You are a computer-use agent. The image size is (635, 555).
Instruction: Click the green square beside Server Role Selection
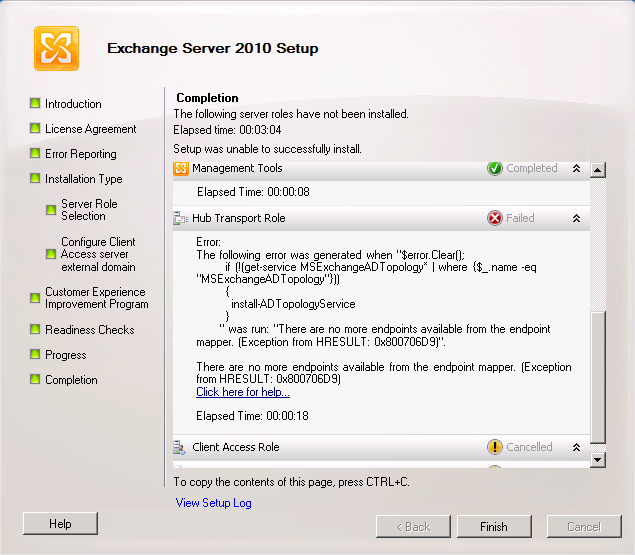51,210
